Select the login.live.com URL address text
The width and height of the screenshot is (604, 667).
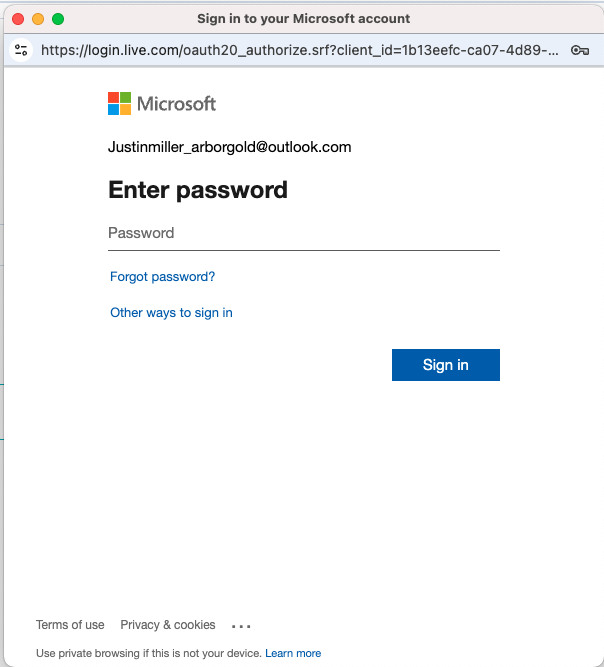pos(299,50)
